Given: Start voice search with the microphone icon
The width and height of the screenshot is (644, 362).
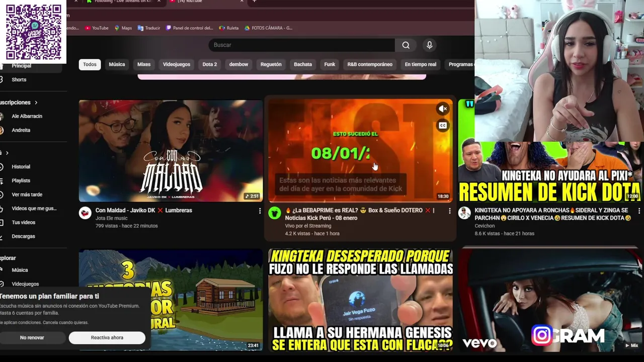Looking at the screenshot, I should tap(429, 45).
